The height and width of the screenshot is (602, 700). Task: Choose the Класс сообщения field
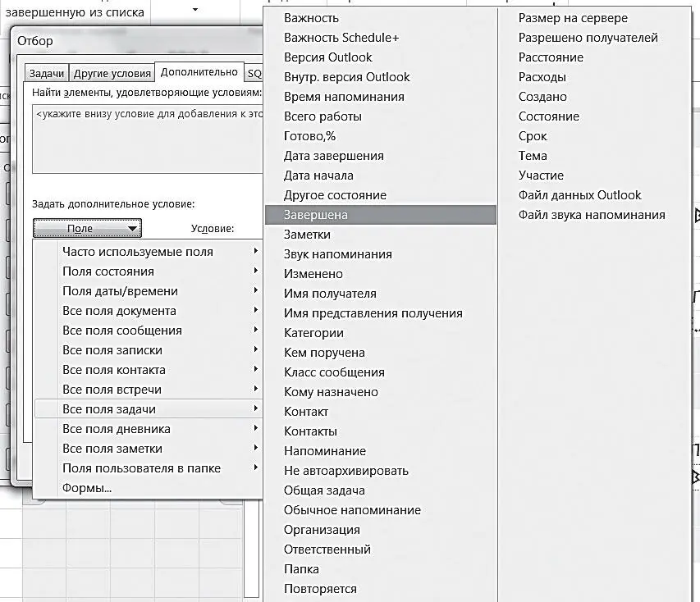[x=380, y=372]
